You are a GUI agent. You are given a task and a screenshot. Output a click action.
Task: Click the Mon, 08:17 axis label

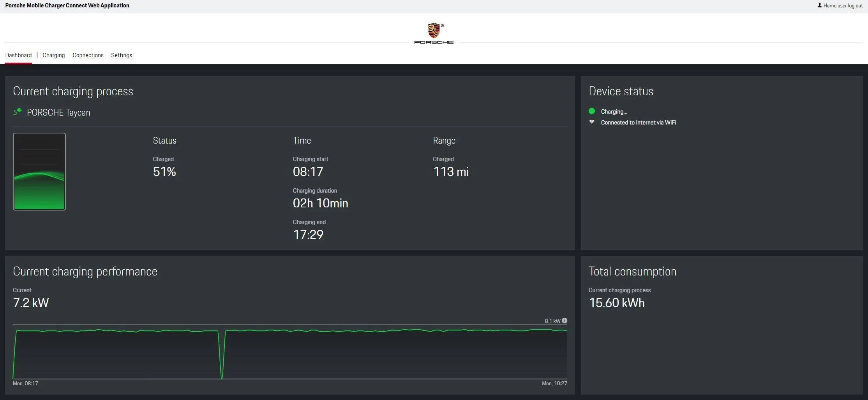click(x=25, y=383)
